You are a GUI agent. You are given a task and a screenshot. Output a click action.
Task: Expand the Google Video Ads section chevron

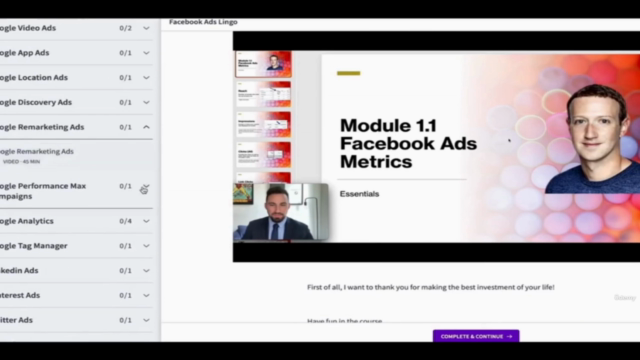coord(146,28)
